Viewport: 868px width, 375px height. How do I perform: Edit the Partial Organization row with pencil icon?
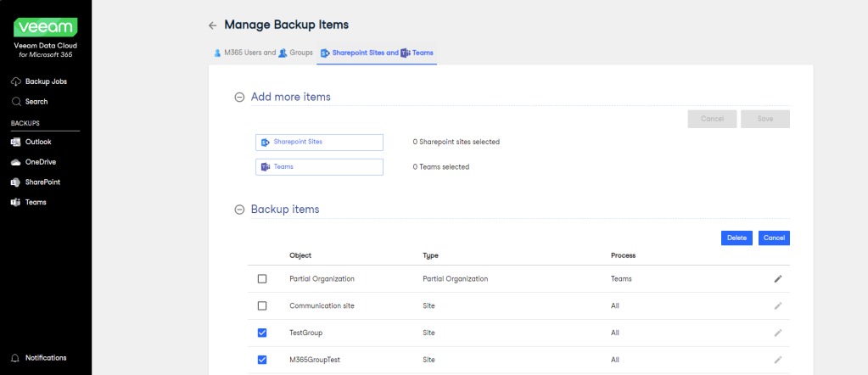[777, 278]
